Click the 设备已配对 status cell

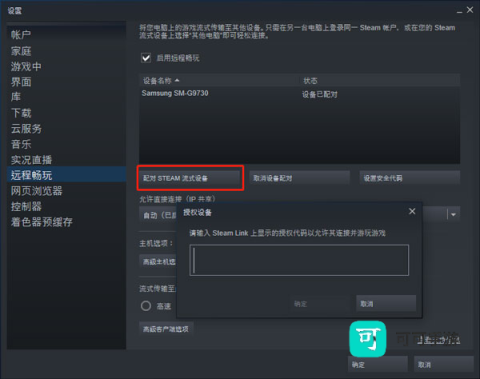[x=319, y=94]
